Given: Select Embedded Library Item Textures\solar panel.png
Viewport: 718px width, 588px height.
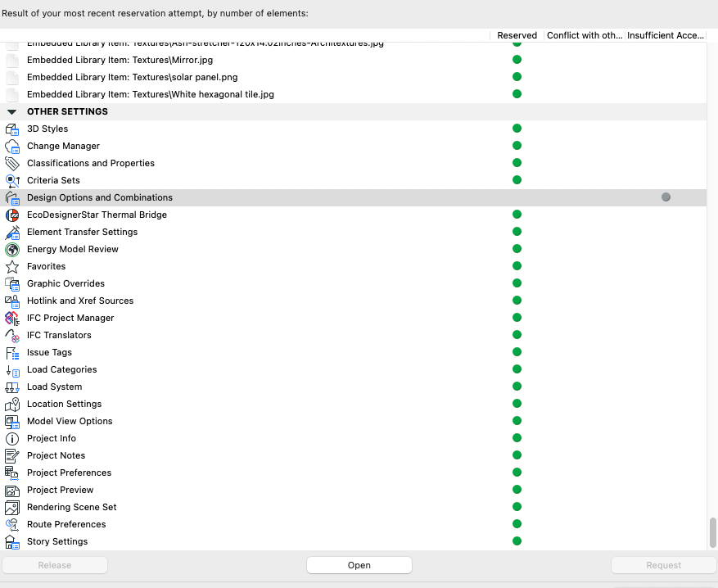Looking at the screenshot, I should [133, 78].
